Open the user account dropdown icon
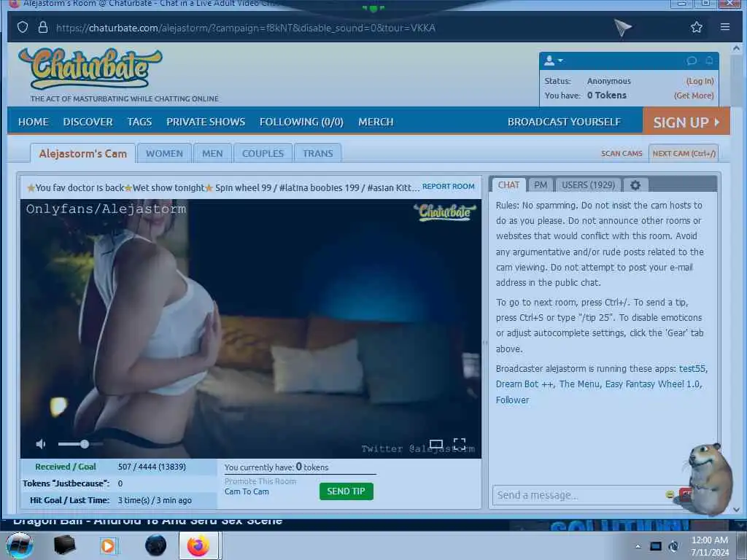Screen dimensions: 747x560 coord(553,61)
